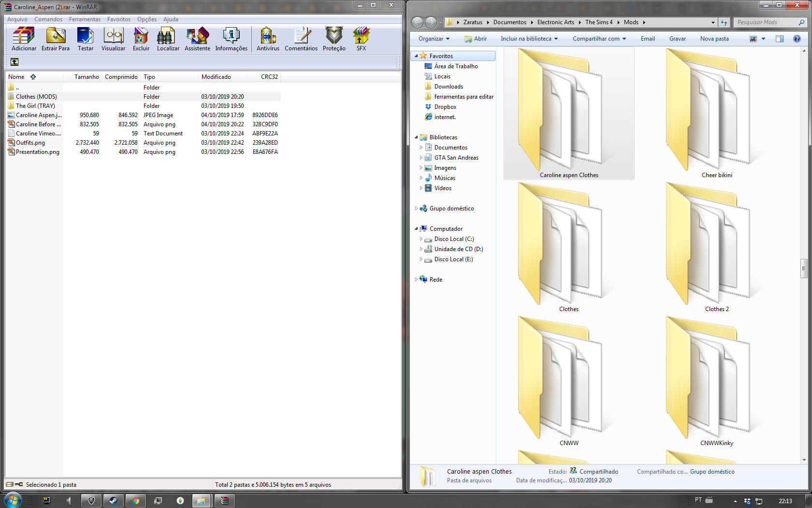812x508 pixels.
Task: Click the Explorer back navigation arrow
Action: (417, 22)
